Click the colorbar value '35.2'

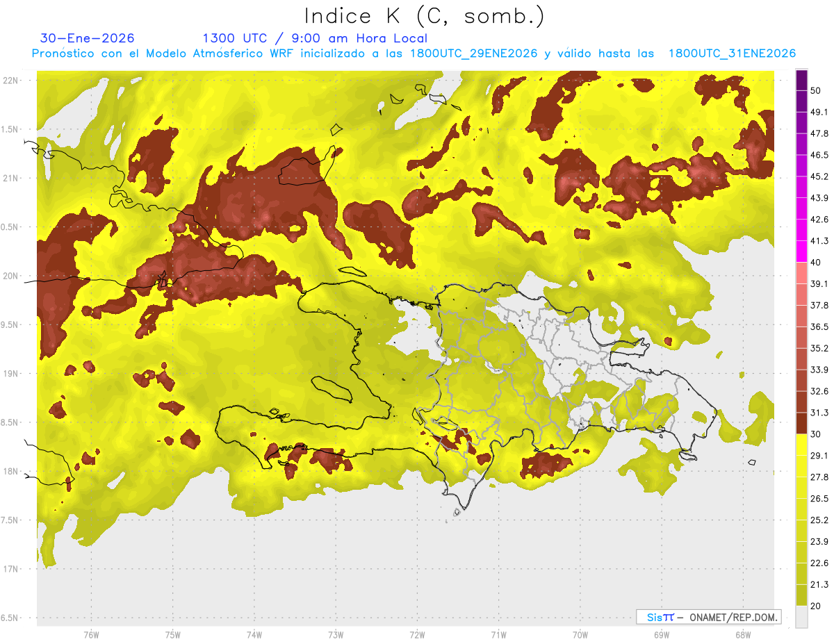coord(819,348)
